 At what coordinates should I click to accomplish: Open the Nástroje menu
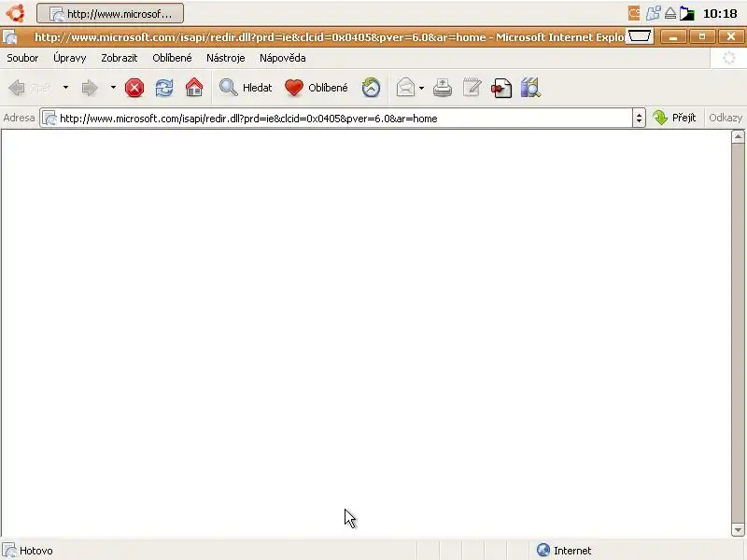pyautogui.click(x=225, y=58)
